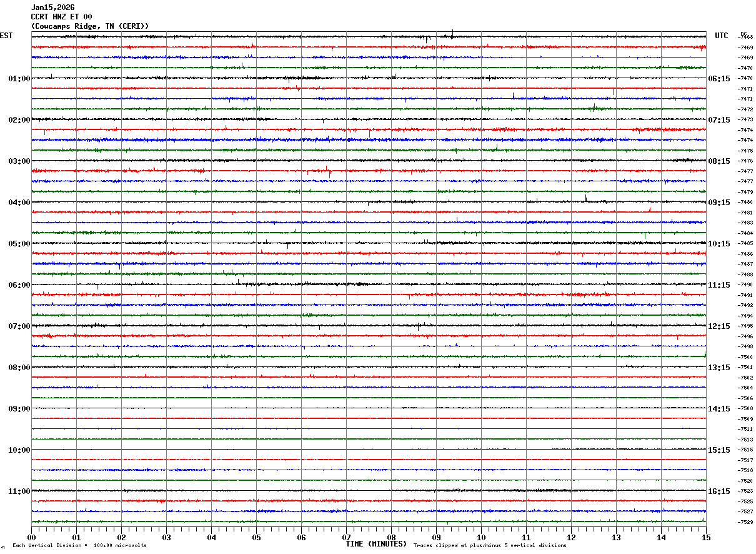This screenshot has height=554, width=756.
Task: Click the 16:15 UTC time label
Action: tap(719, 491)
